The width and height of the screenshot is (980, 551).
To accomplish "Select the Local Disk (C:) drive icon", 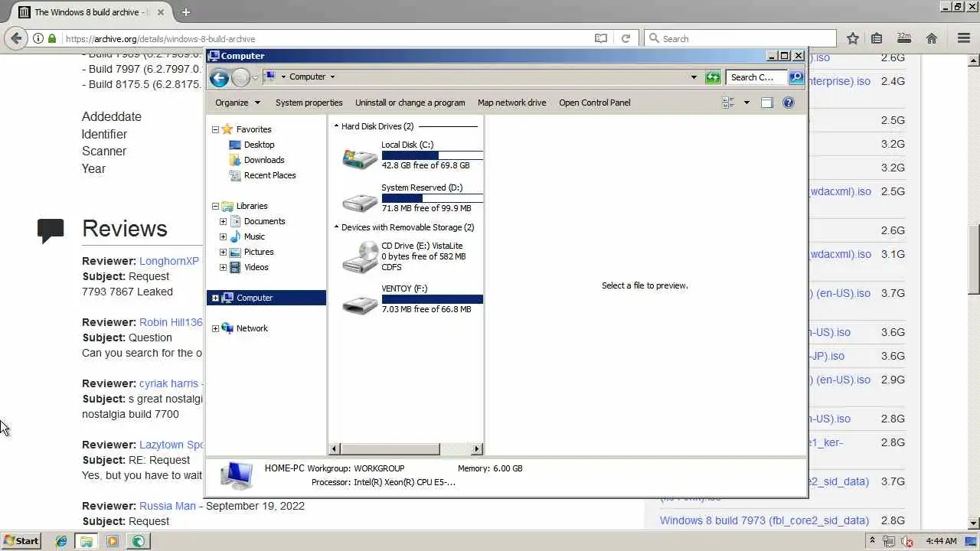I will (360, 157).
